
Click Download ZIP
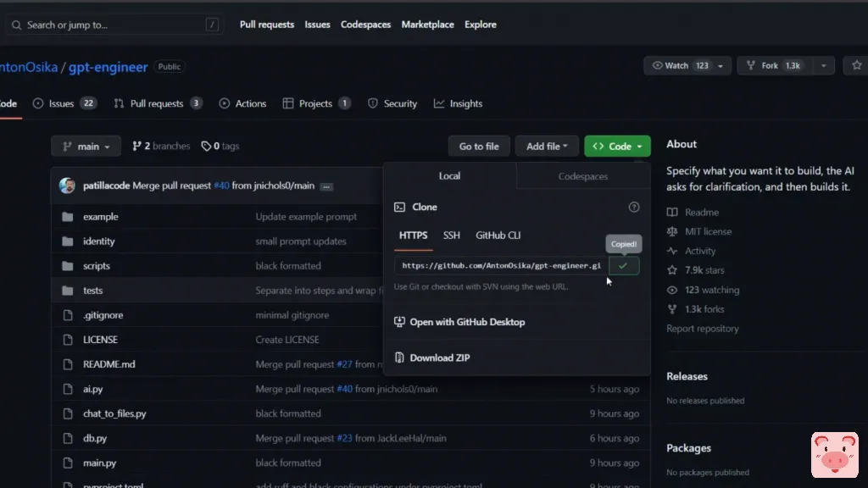[440, 358]
